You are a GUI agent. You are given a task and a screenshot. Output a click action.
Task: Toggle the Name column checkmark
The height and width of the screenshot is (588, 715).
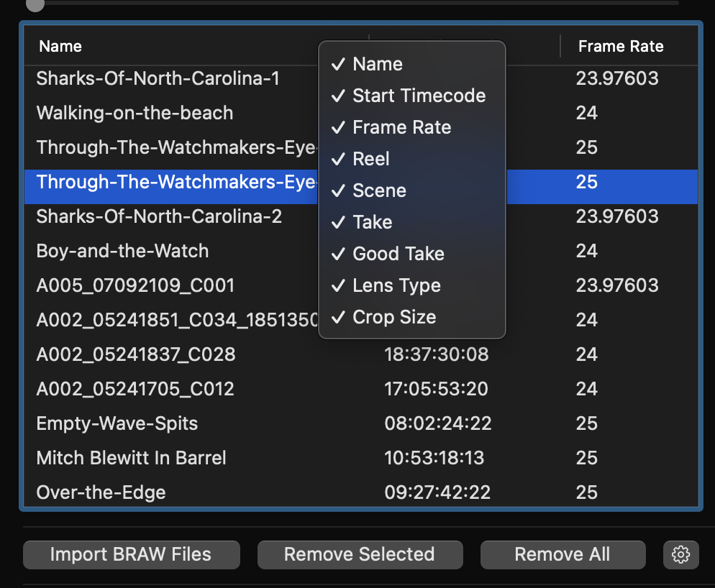(x=377, y=64)
